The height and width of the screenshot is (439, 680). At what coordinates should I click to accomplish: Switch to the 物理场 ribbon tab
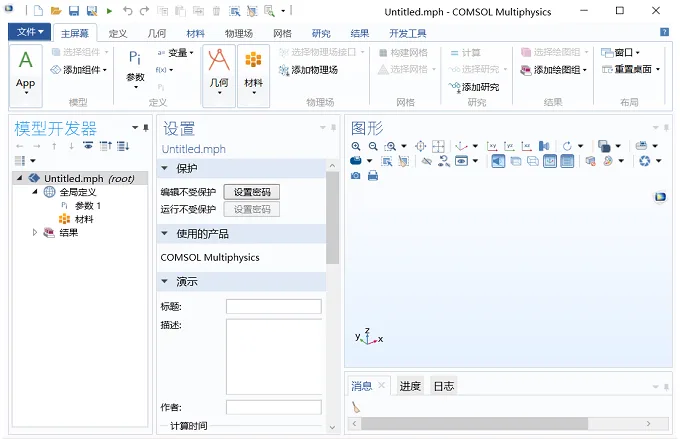(239, 33)
